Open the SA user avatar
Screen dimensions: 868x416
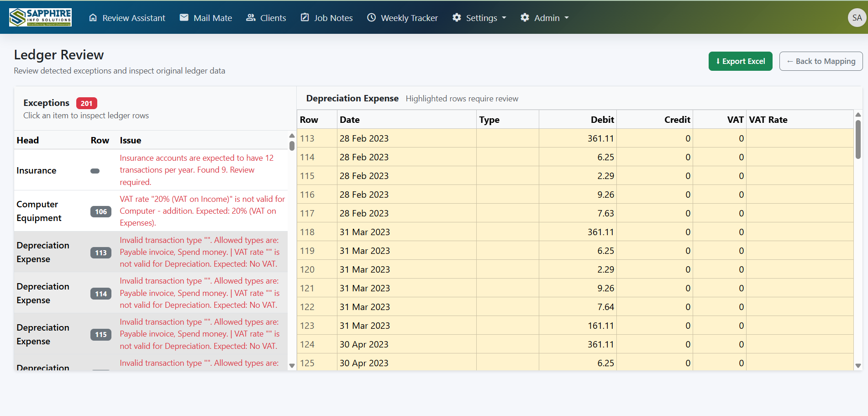pos(857,18)
